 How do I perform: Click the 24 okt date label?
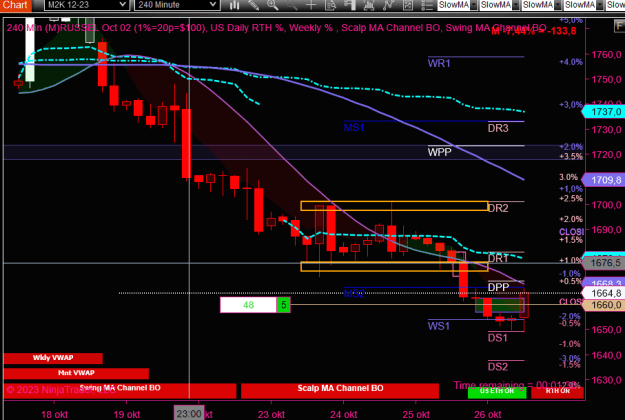click(x=344, y=414)
